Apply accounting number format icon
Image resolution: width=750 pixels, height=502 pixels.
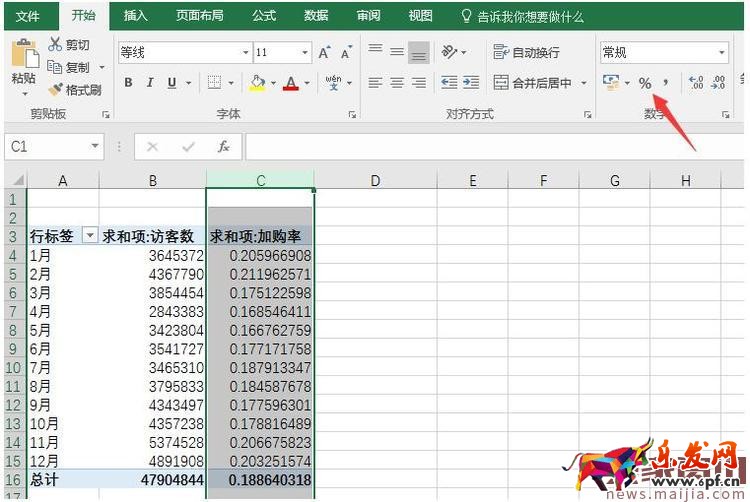coord(611,82)
